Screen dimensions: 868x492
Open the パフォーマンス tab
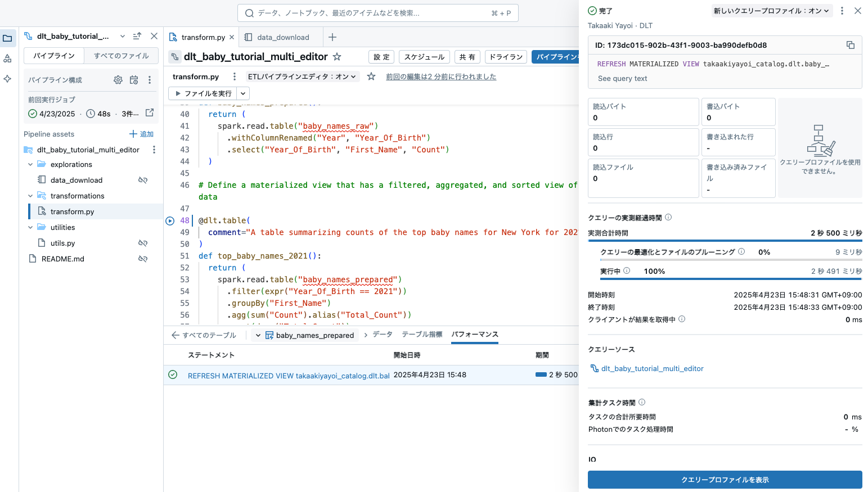475,334
